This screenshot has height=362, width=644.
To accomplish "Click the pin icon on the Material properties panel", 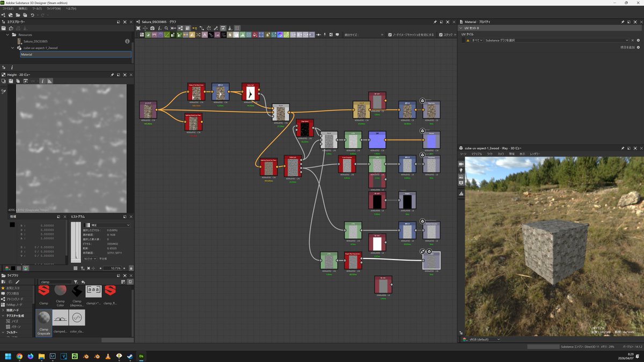I will coord(623,21).
